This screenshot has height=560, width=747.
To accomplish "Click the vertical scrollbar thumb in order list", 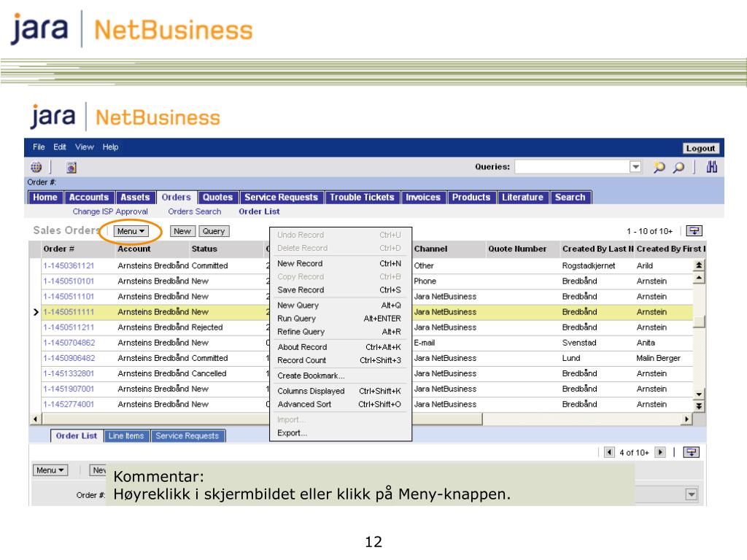I will 698,322.
